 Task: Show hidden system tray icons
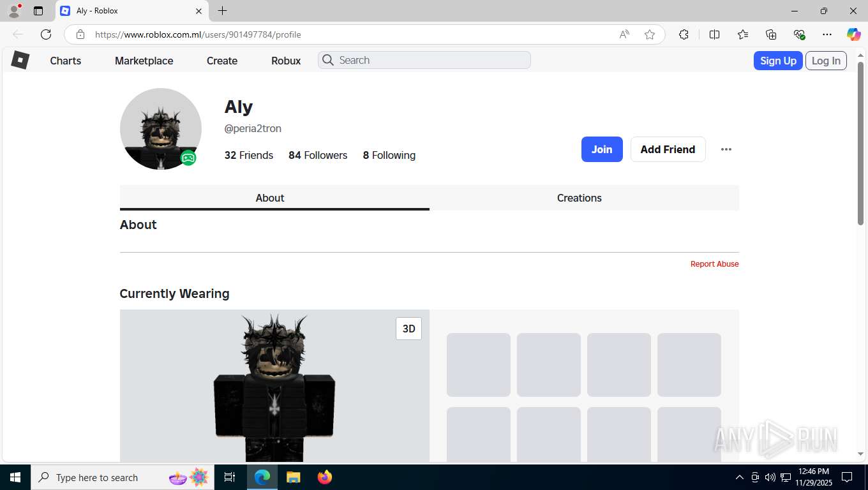(x=739, y=477)
